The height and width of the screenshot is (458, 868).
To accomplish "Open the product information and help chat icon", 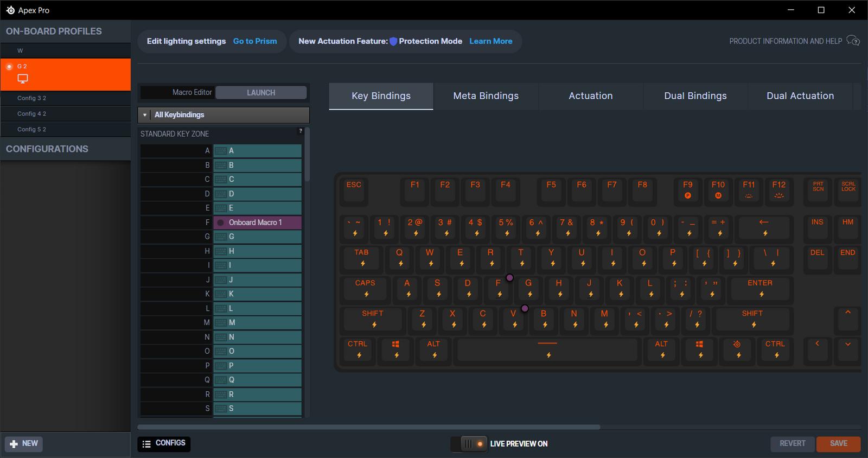I will click(853, 41).
